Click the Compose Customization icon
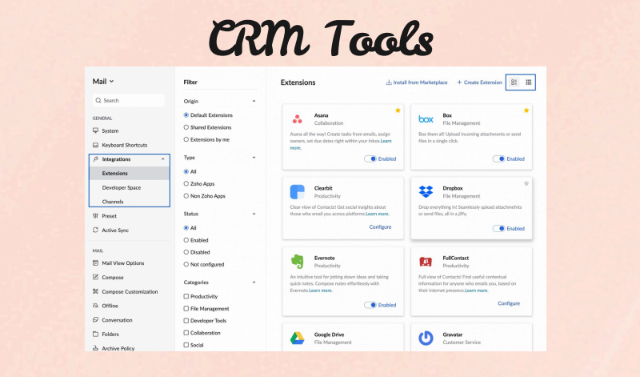The image size is (640, 377). (x=96, y=291)
